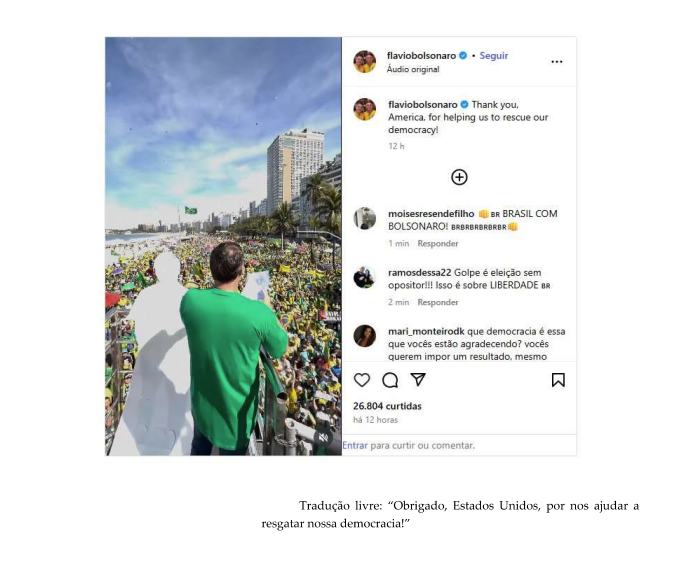Viewport: 698px width, 564px height.
Task: Open mari_monteirodk profile avatar
Action: pyautogui.click(x=365, y=336)
